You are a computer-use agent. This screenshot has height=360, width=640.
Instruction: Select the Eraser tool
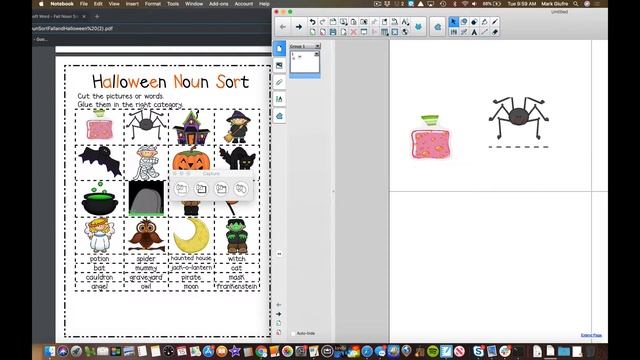[x=495, y=32]
